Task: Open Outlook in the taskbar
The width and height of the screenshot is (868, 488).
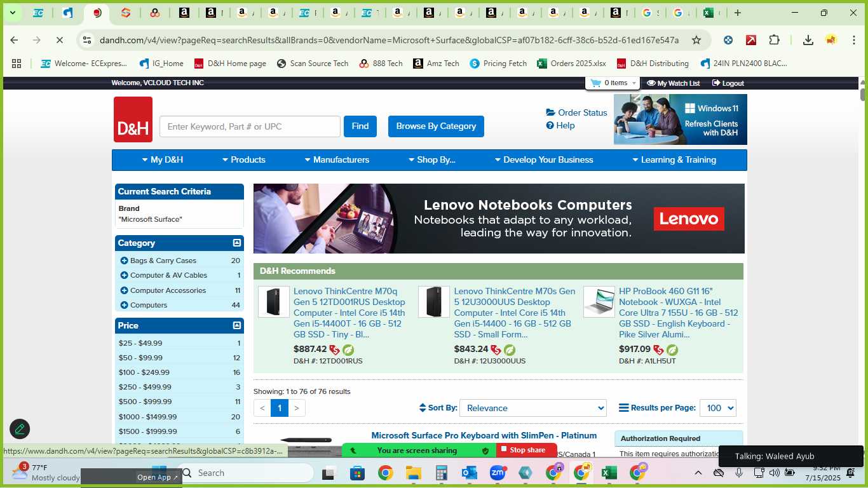Action: click(470, 473)
